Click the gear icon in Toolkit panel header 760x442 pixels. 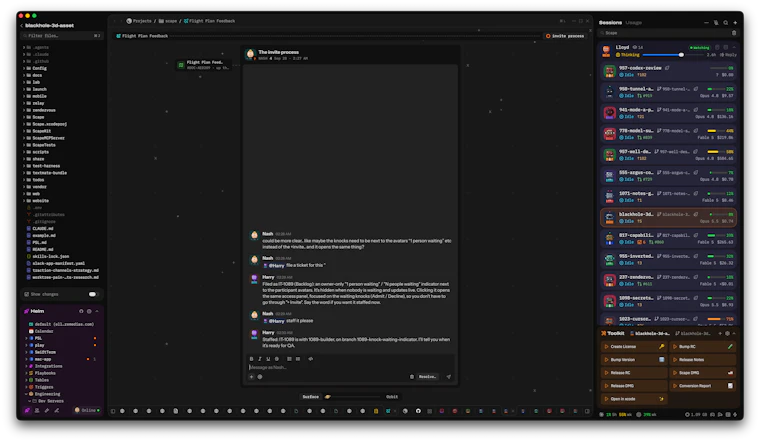727,333
